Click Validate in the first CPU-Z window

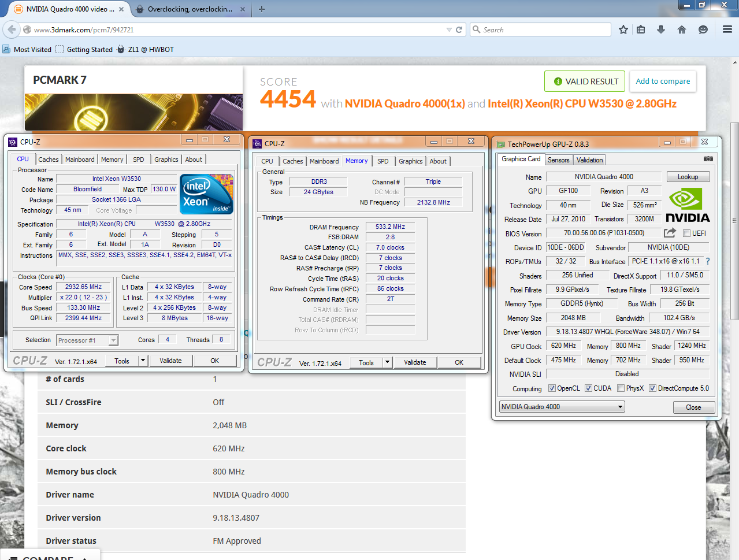(x=170, y=361)
